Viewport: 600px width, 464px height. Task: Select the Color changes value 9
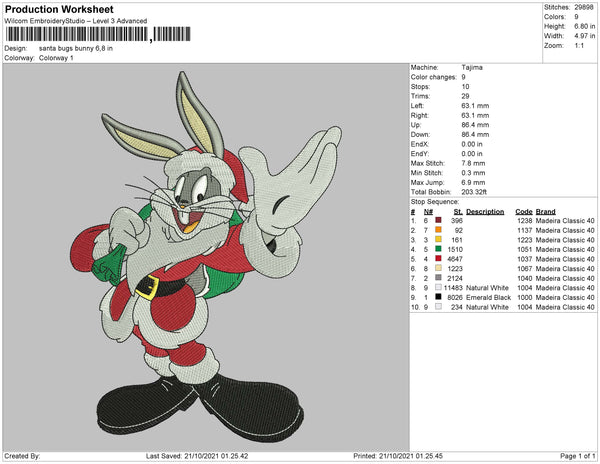463,77
